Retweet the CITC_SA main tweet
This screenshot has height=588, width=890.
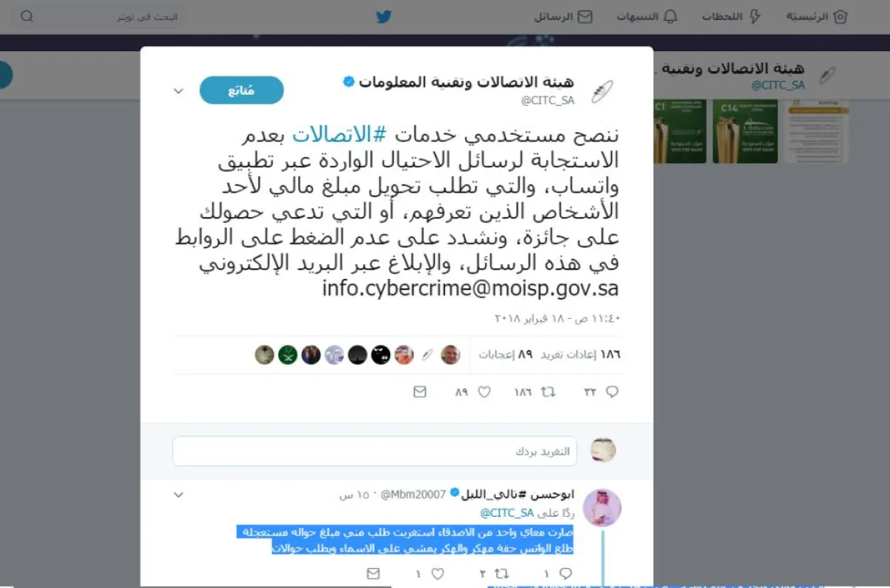point(549,392)
